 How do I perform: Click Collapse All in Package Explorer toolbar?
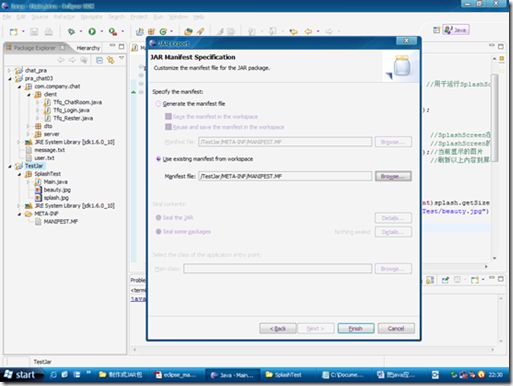99,60
